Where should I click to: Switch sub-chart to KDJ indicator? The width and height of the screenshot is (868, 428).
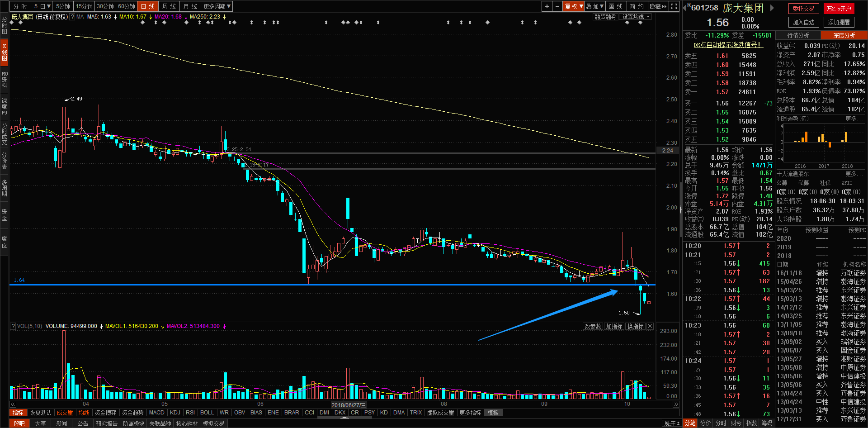pos(175,413)
